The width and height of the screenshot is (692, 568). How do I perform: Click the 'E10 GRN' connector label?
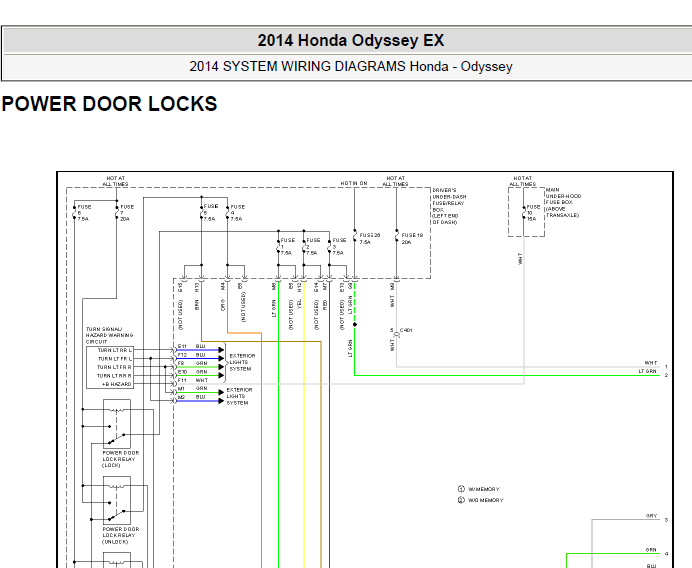(x=192, y=372)
